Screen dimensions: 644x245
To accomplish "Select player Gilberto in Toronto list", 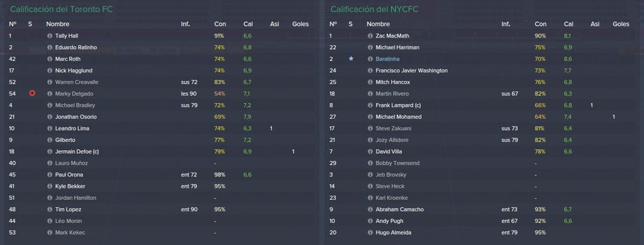I will pos(65,140).
